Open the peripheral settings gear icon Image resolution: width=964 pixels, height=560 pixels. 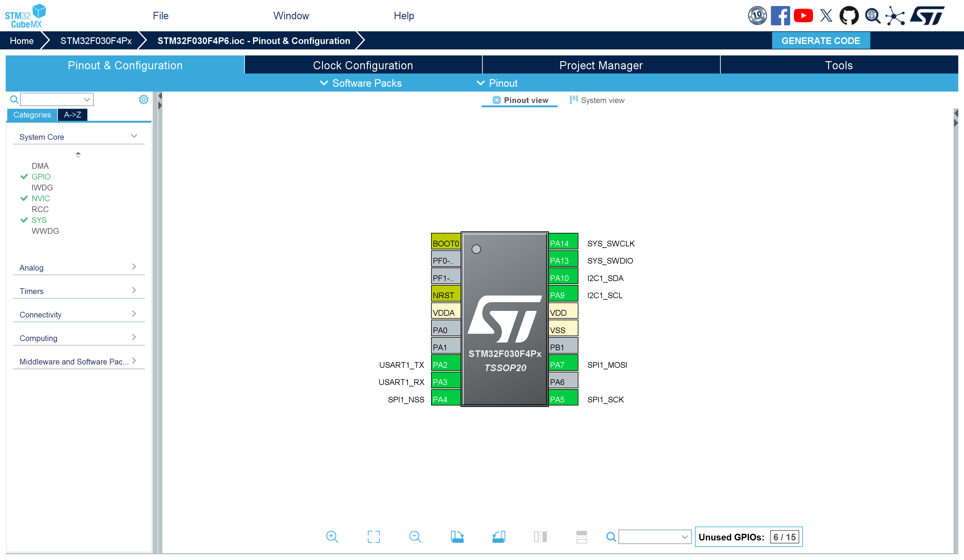click(x=143, y=99)
